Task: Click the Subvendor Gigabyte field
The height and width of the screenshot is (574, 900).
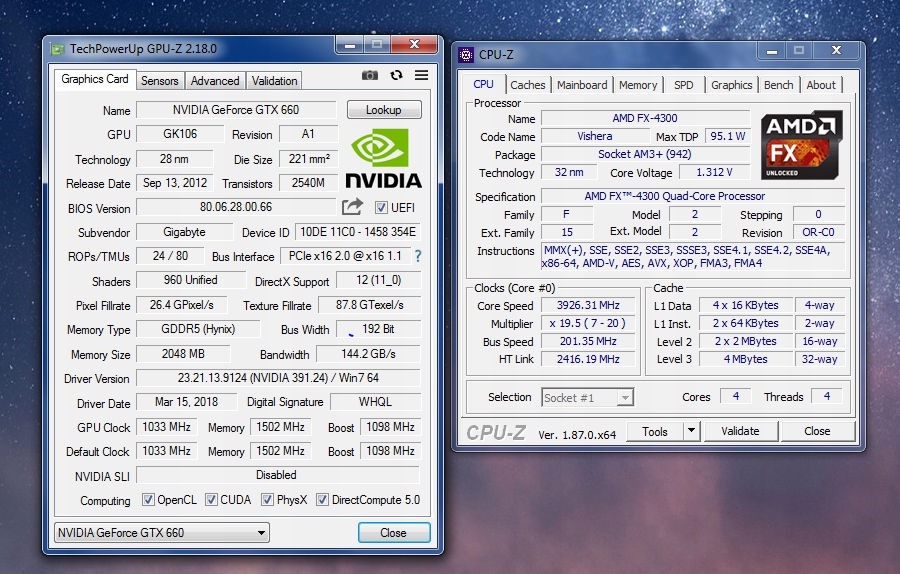Action: coord(184,232)
